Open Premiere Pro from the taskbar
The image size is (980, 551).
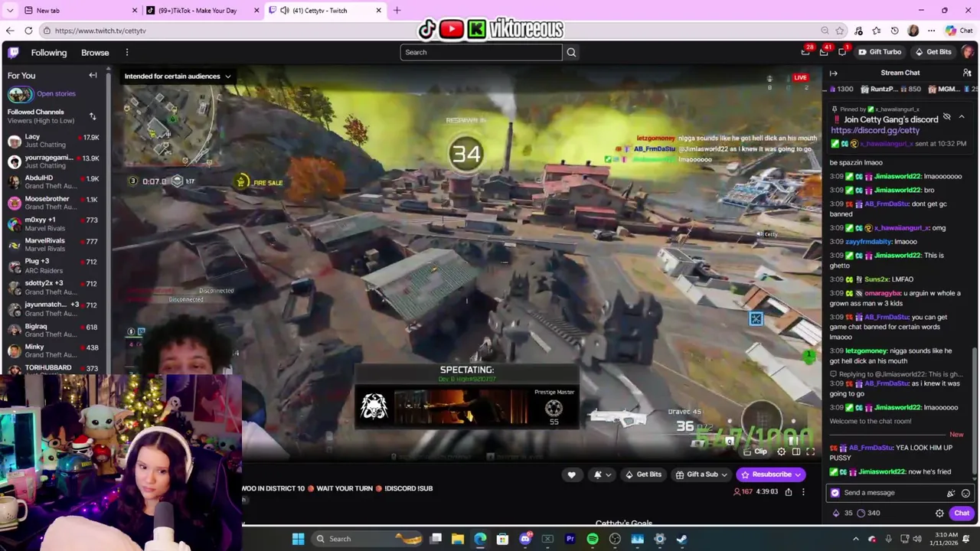(x=570, y=539)
